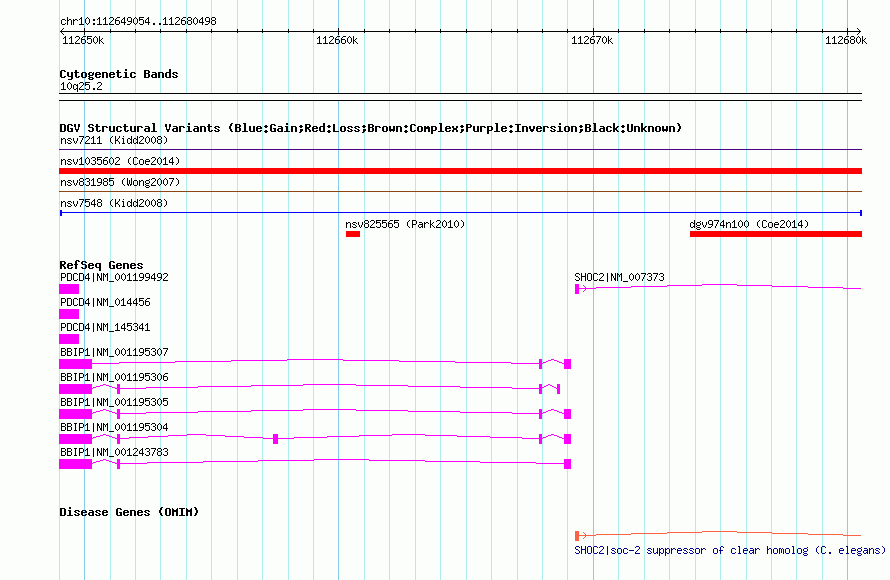Image resolution: width=890 pixels, height=580 pixels.
Task: Open transcript BBIP1|NM_001243783 label
Action: [114, 452]
